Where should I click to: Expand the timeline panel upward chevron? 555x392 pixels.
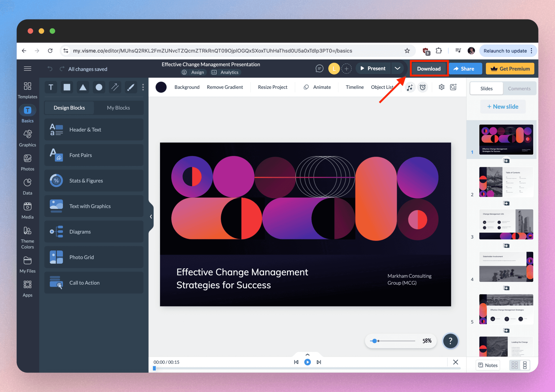coord(307,355)
